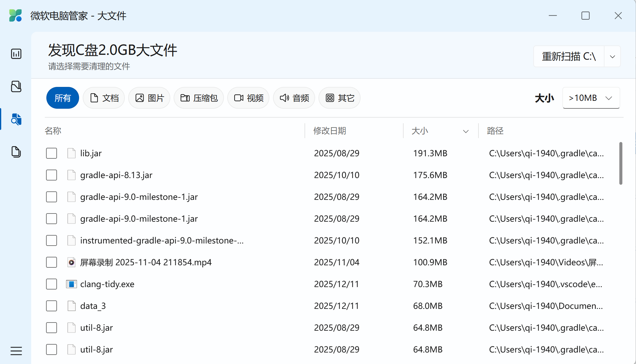Screen dimensions: 636x364
Task: Select the large file search sidebar icon
Action: pos(16,119)
